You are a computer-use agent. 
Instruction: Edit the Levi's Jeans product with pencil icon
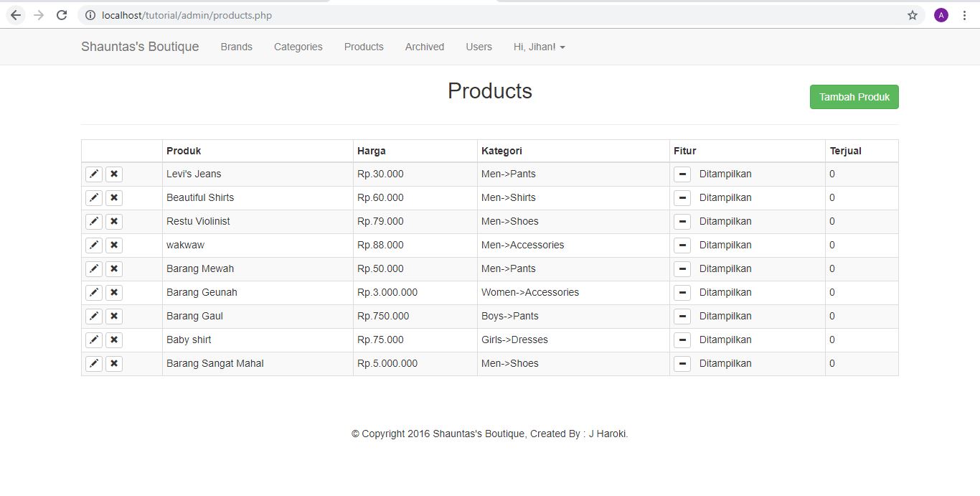click(94, 174)
